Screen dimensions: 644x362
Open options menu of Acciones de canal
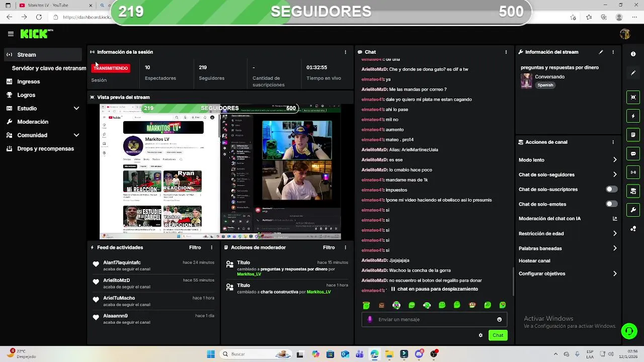pos(613,142)
